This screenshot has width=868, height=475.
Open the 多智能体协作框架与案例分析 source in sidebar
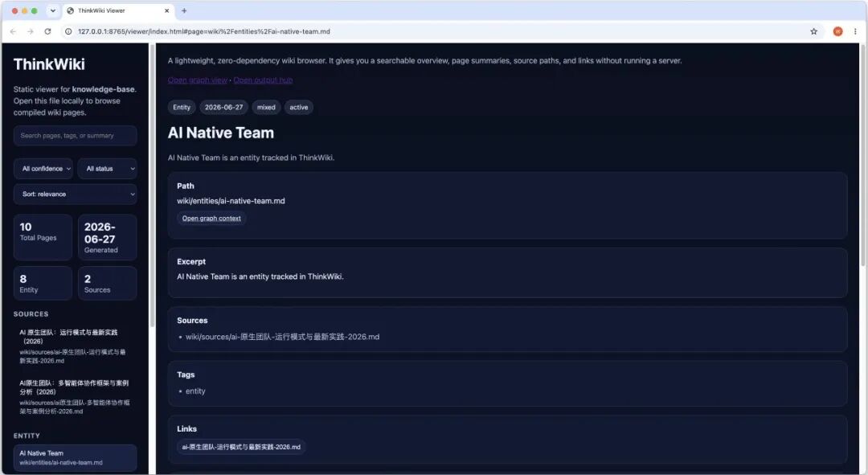click(x=76, y=396)
